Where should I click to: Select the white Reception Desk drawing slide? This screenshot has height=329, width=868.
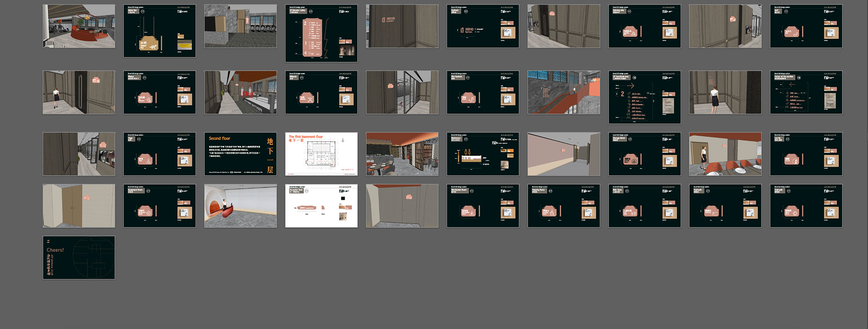click(321, 206)
